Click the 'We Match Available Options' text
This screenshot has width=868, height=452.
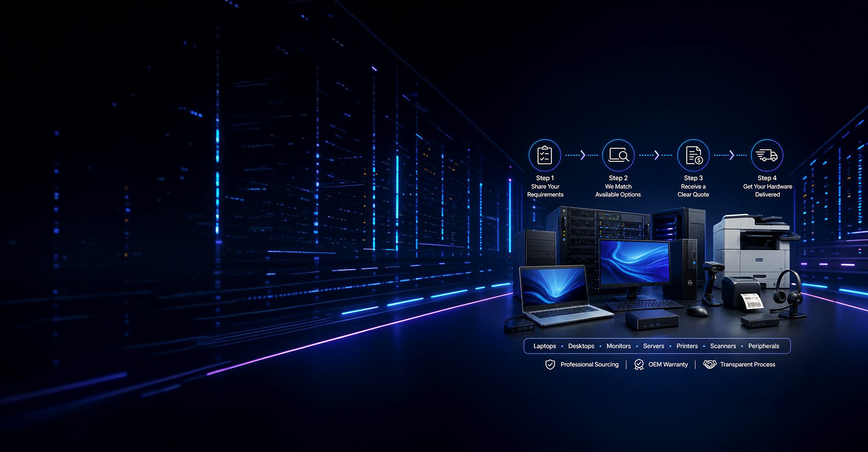click(x=618, y=190)
